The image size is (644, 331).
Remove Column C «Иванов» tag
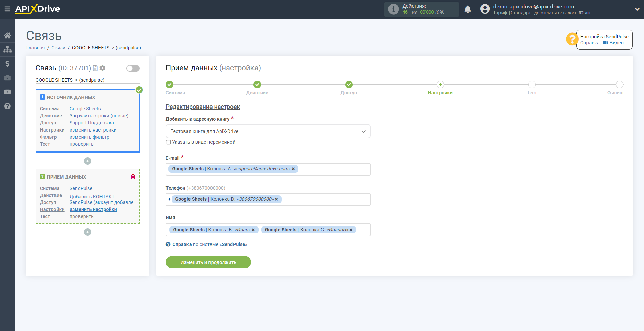pyautogui.click(x=351, y=230)
